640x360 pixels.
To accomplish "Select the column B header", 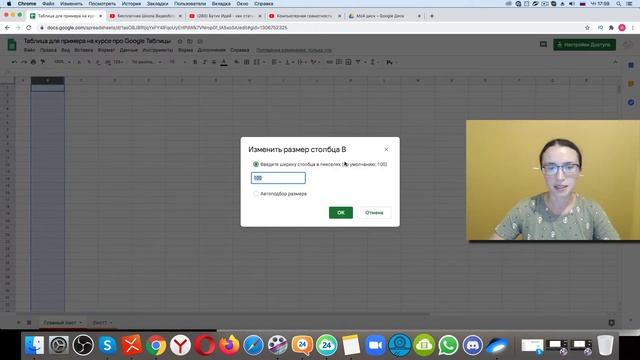I will [x=47, y=80].
